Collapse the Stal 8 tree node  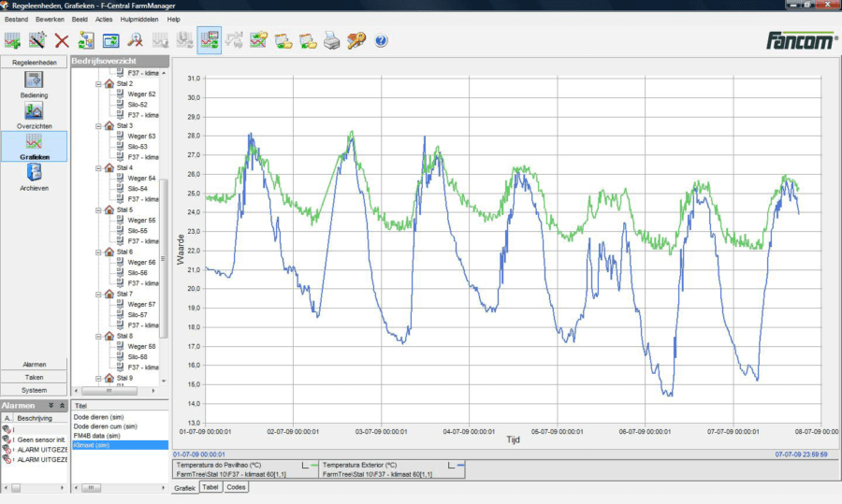coord(98,336)
